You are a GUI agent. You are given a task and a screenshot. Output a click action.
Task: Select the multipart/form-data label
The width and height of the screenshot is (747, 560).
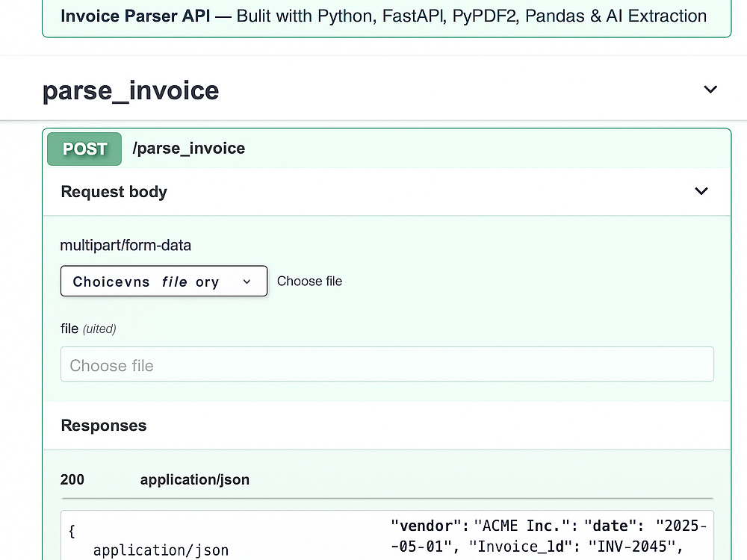[x=125, y=245]
